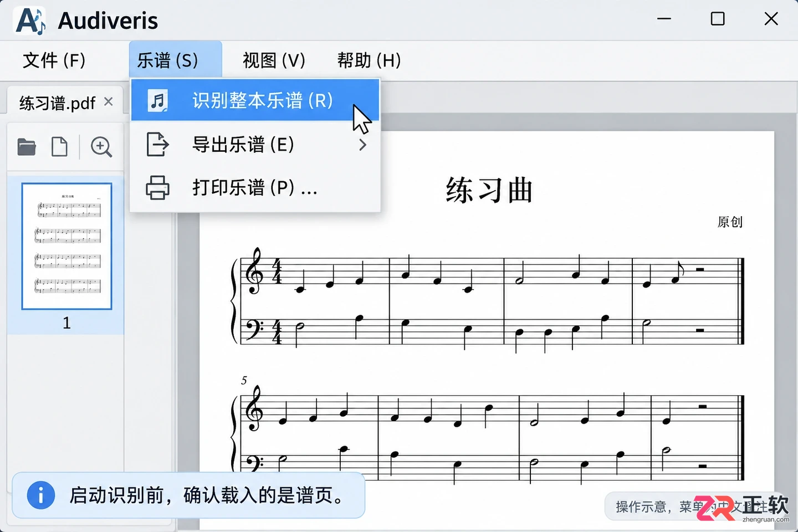Expand the 导出乐谱 submenu arrow
The image size is (798, 532).
362,145
